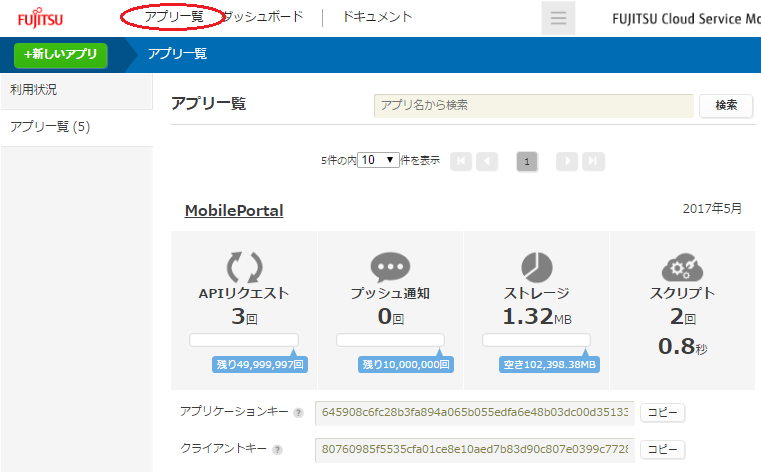The width and height of the screenshot is (761, 472).
Task: Select 利用状況 in the sidebar
Action: tap(77, 90)
